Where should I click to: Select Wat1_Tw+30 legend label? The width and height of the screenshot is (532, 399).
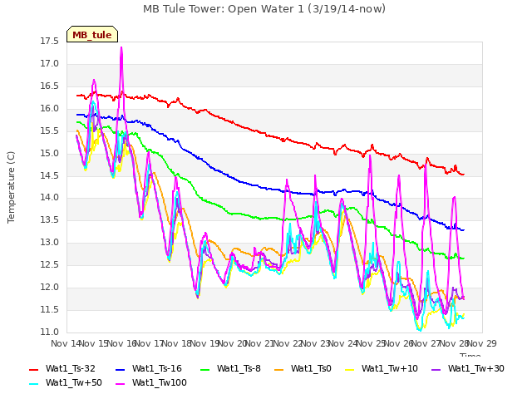pos(476,369)
